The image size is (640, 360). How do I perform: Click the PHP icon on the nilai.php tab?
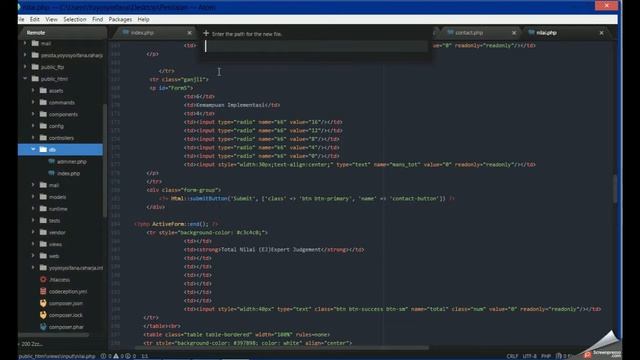click(x=531, y=32)
